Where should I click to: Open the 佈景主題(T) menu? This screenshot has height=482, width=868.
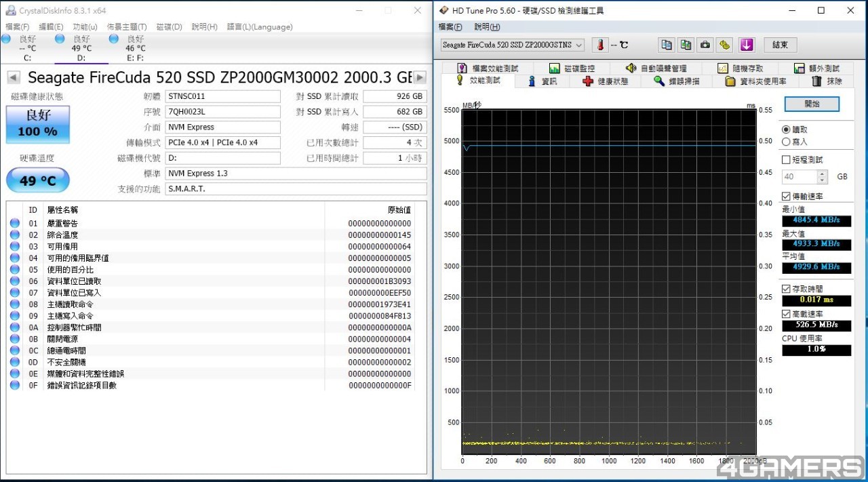[127, 27]
